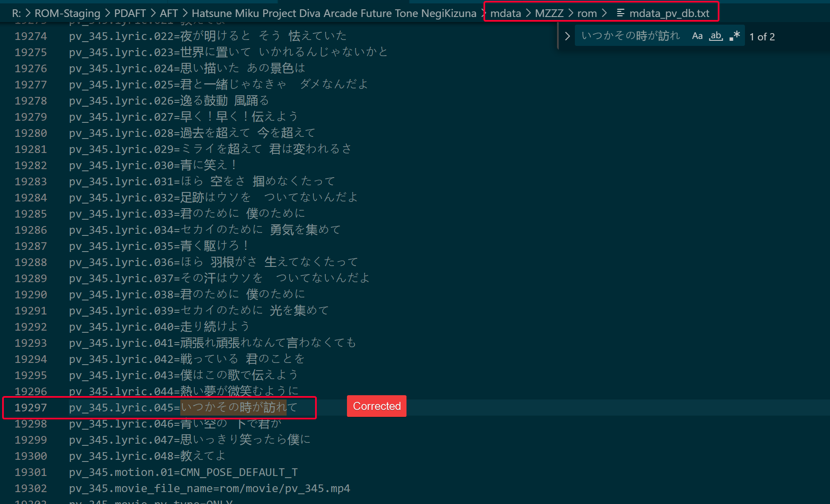The image size is (830, 504).
Task: Open breadcrumb folder ROM-Staging
Action: click(67, 13)
